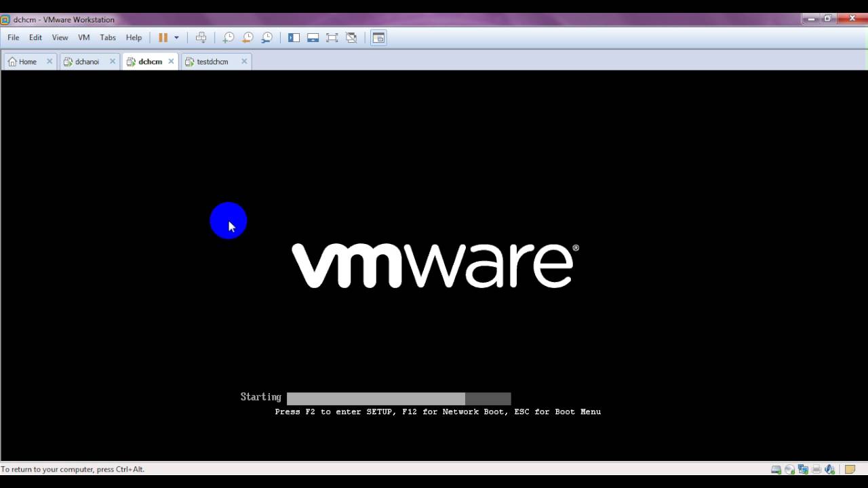
Task: Open the Tabs menu
Action: click(x=108, y=38)
